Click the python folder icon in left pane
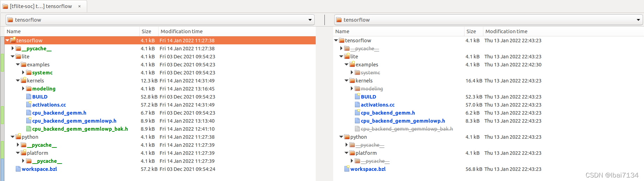644x181 pixels. [x=18, y=137]
